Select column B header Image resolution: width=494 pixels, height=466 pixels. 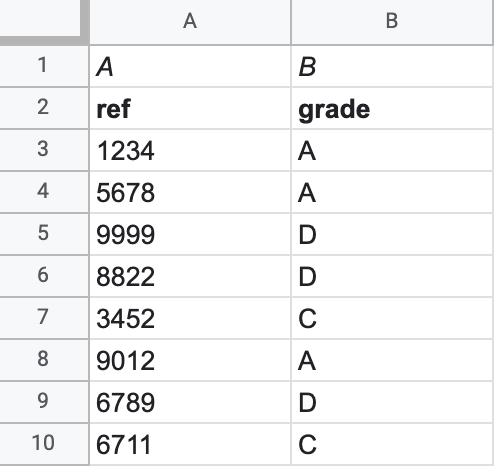coord(392,21)
